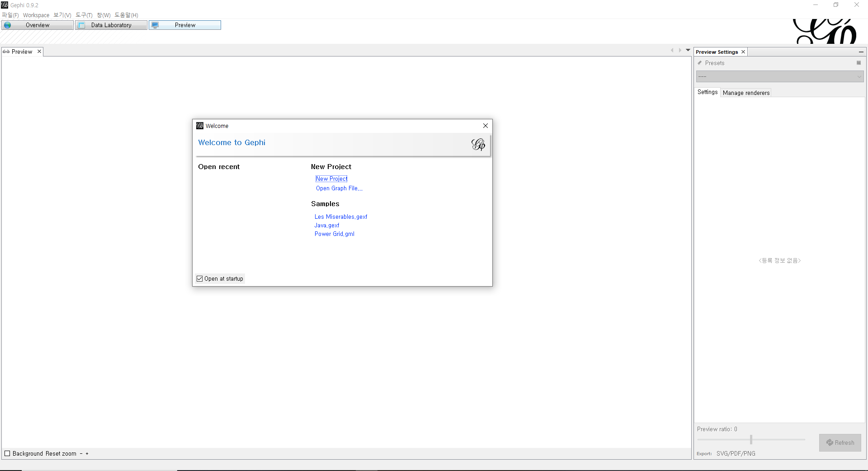Click the Presets label
868x471 pixels.
pos(715,63)
